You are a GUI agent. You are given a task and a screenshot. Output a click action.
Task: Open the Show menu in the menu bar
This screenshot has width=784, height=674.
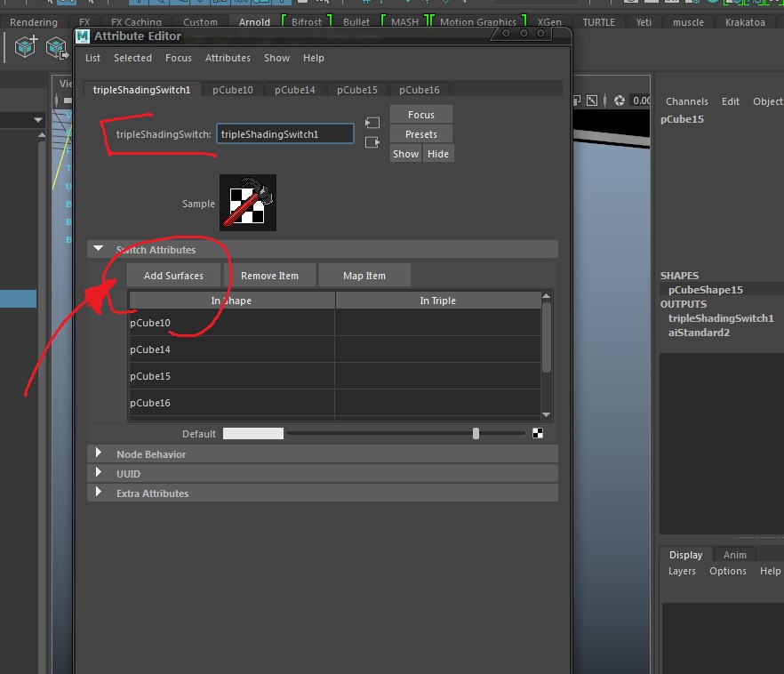276,58
